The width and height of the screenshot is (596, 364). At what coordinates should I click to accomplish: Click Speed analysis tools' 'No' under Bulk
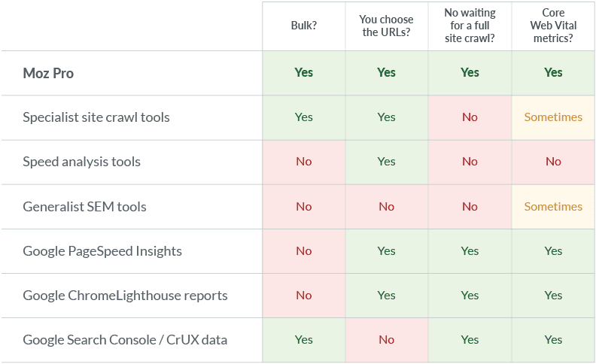[303, 162]
